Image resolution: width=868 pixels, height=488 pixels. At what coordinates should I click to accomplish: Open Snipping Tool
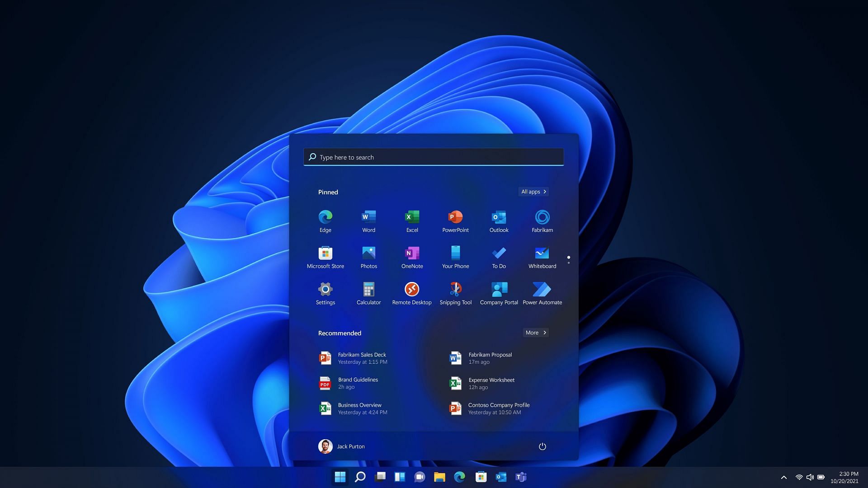(x=455, y=289)
